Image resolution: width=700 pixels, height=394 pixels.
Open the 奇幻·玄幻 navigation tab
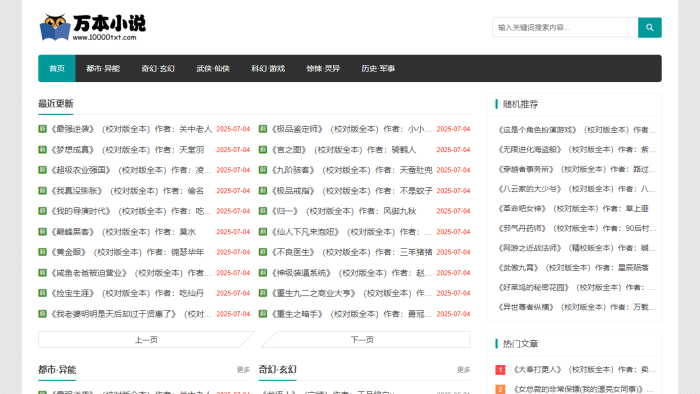[158, 68]
